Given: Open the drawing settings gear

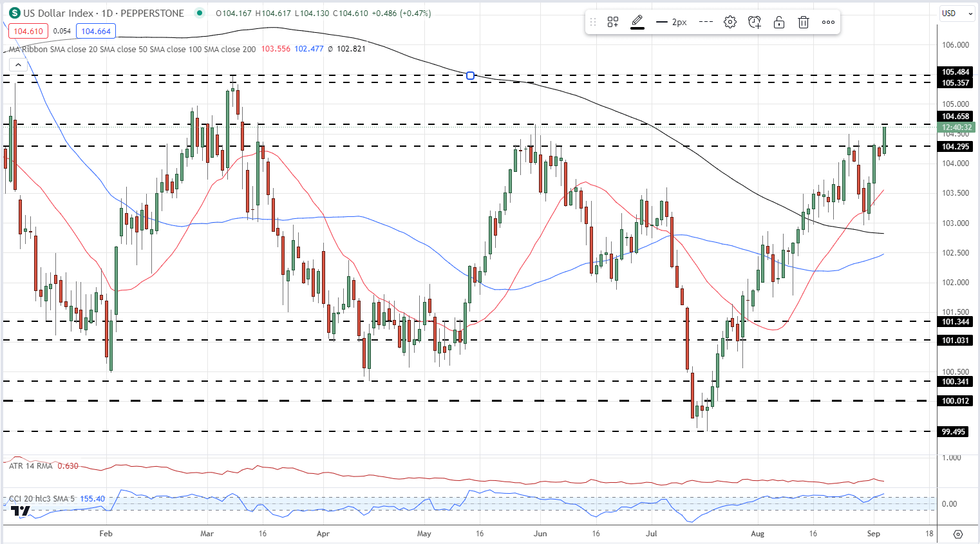Looking at the screenshot, I should click(730, 22).
